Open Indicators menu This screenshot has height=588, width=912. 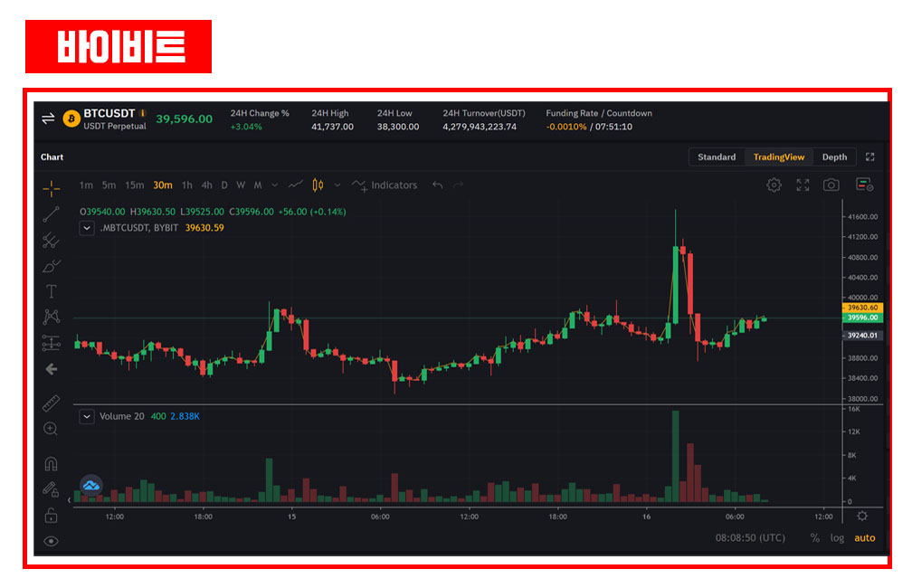coord(385,185)
